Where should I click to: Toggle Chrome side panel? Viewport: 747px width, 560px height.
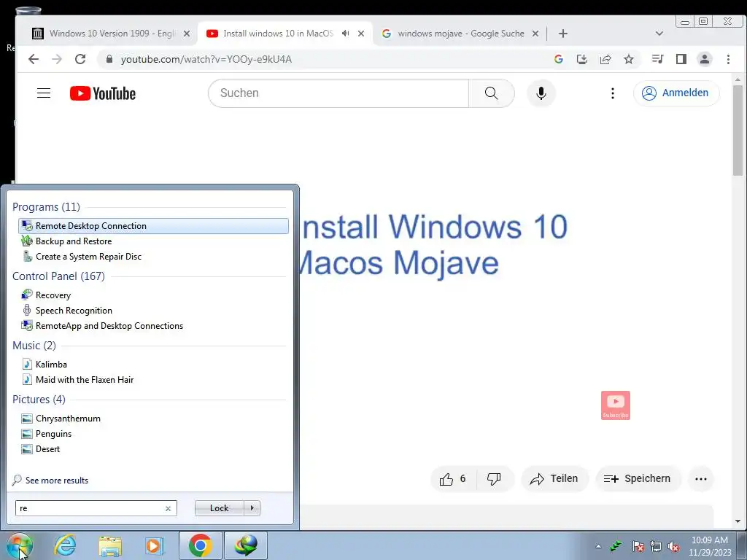(x=681, y=59)
